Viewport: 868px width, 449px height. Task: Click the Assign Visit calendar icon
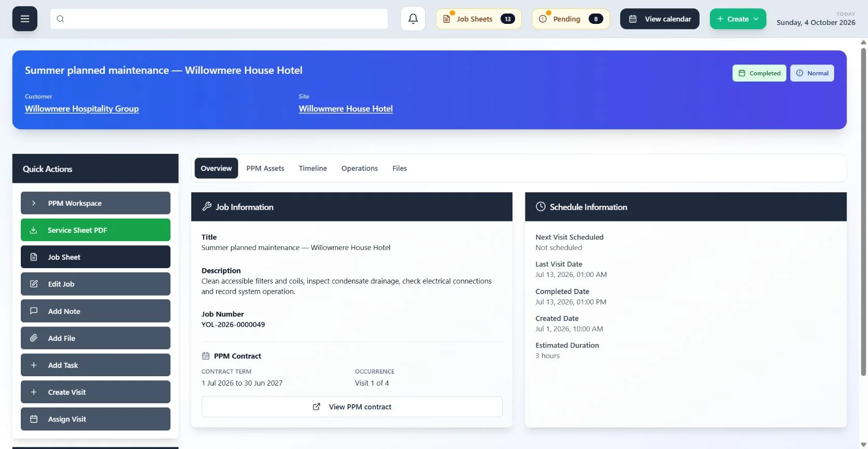pos(34,419)
